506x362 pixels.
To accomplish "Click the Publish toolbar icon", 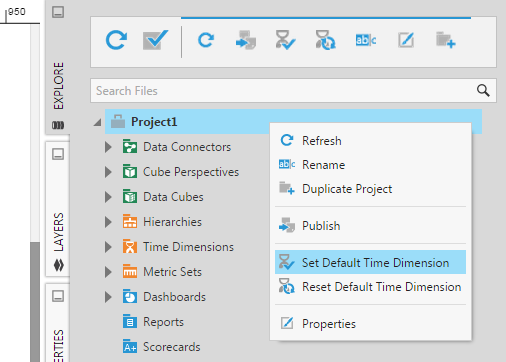I will (246, 40).
